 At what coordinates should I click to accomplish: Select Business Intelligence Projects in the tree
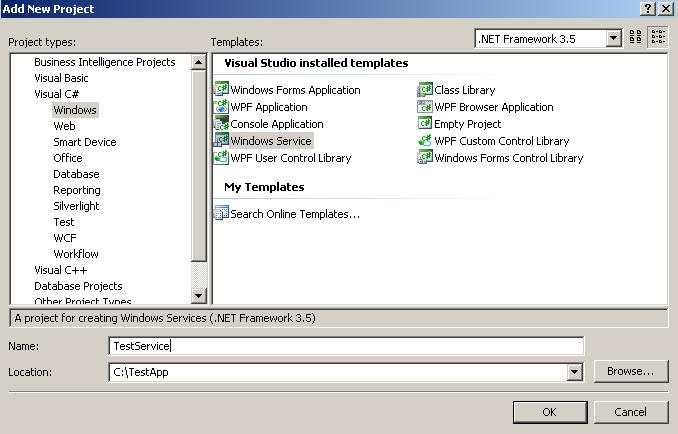coord(105,62)
